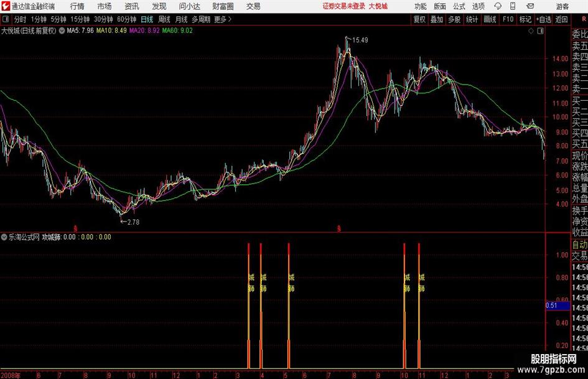Screen dimensions: 588x379
Task: Add stock via +自选 button
Action: 543,19
